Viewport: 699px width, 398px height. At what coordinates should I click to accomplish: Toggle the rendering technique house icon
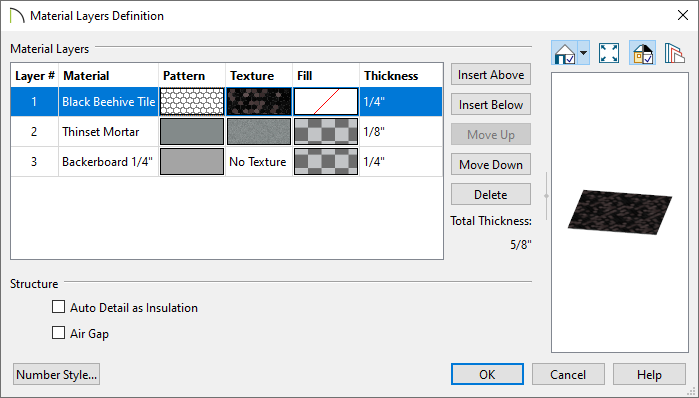(564, 53)
